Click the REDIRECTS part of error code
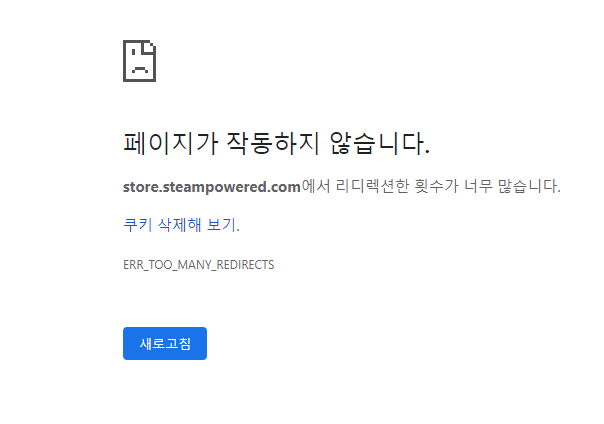 (245, 265)
